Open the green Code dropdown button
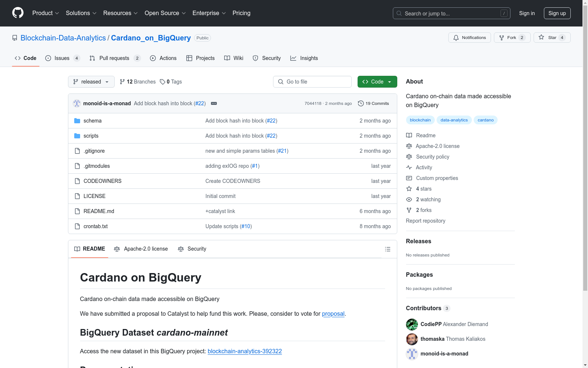The image size is (588, 368). click(377, 82)
